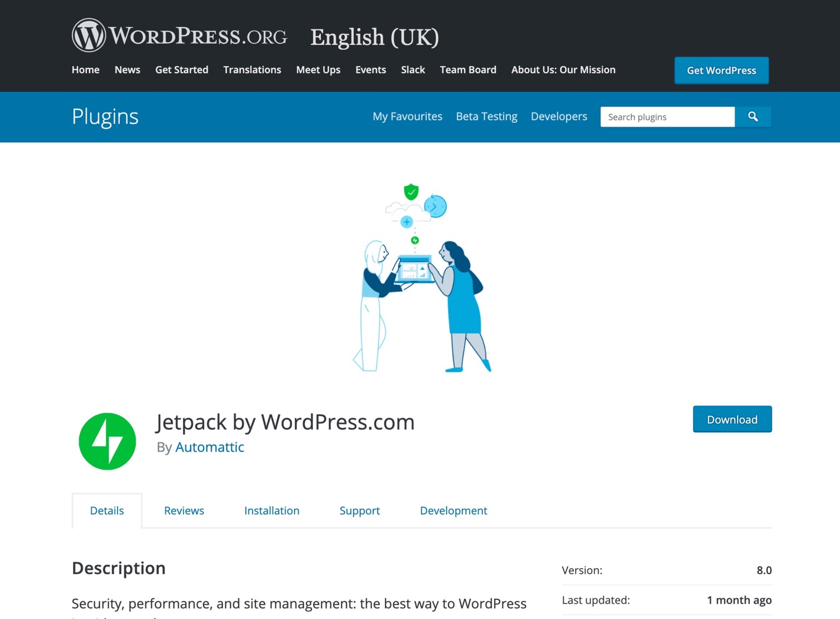
Task: Go to the News section
Action: (127, 69)
